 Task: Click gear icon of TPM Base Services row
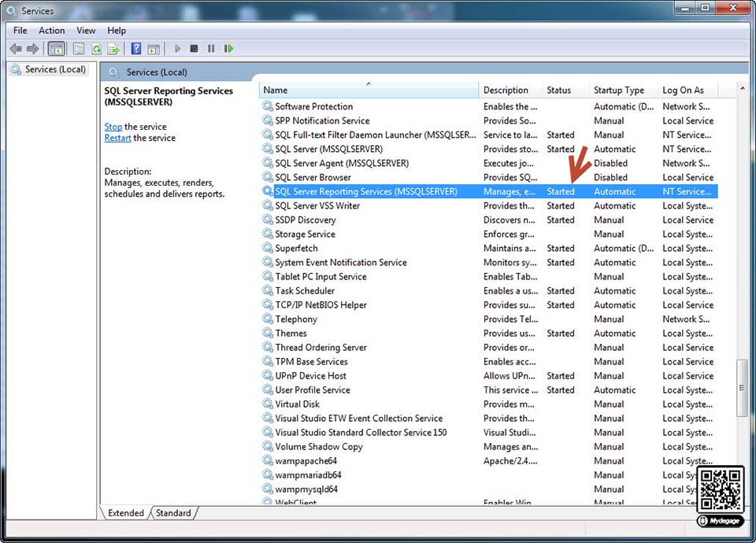click(x=268, y=361)
